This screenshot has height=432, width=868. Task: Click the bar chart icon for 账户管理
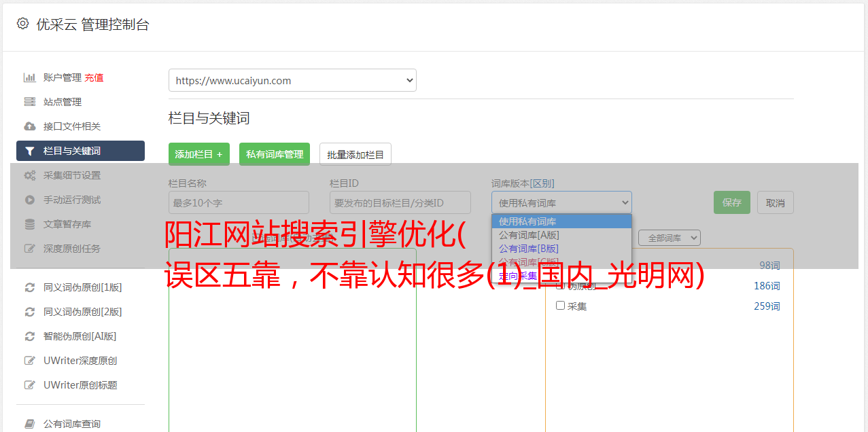[x=29, y=77]
